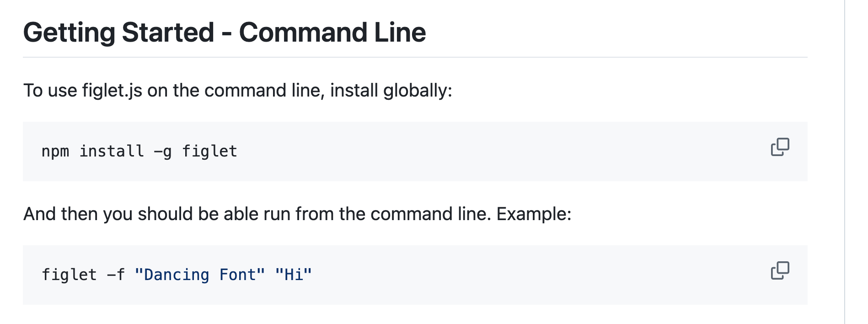The width and height of the screenshot is (868, 324).
Task: Click the divider line below the heading
Action: (x=412, y=56)
